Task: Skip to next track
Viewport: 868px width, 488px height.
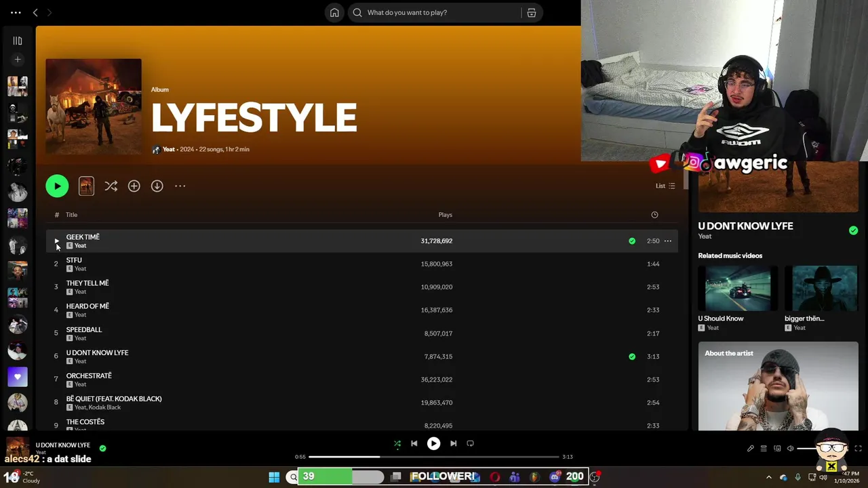Action: pos(453,443)
